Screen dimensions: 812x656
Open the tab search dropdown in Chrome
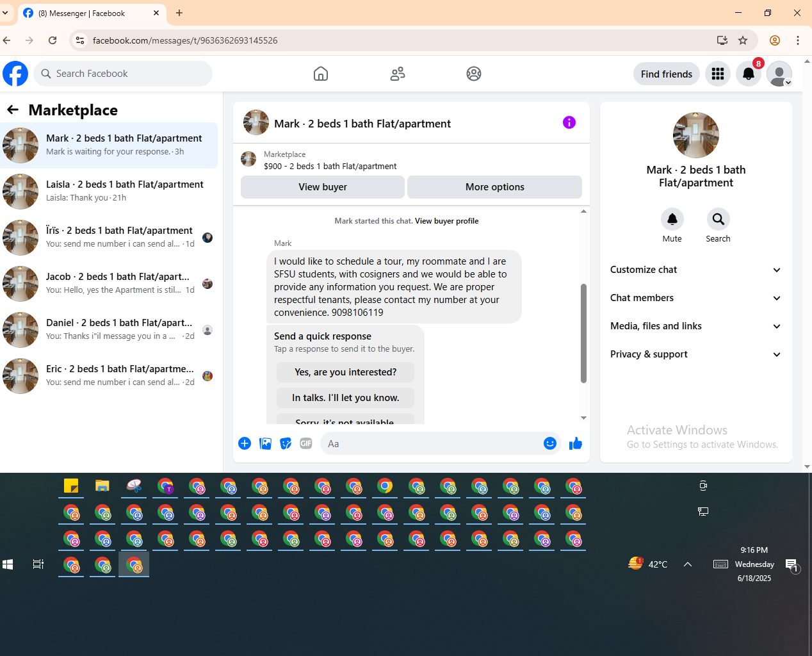pyautogui.click(x=5, y=13)
